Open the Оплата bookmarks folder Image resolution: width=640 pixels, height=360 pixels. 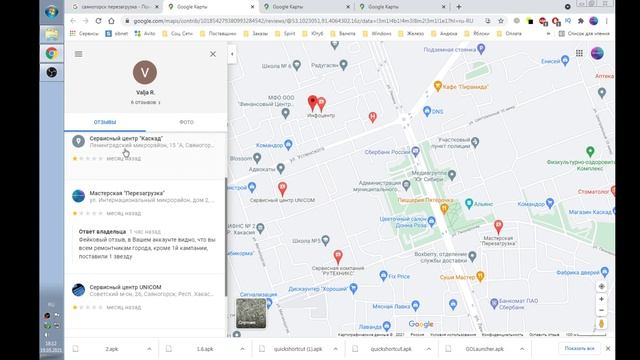[x=509, y=33]
